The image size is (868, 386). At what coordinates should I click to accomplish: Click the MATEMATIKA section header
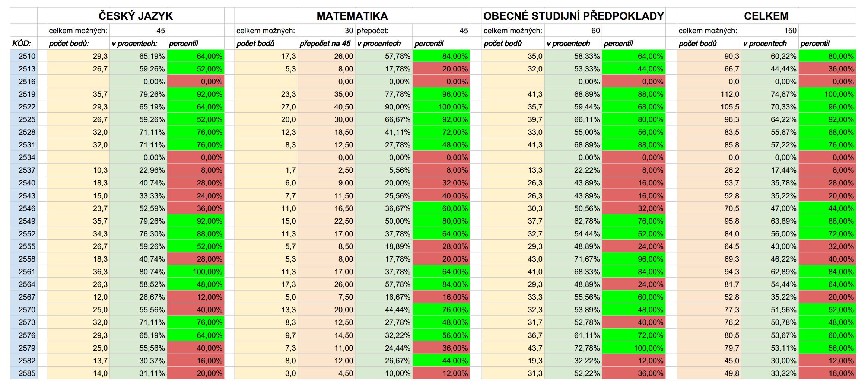tap(352, 16)
